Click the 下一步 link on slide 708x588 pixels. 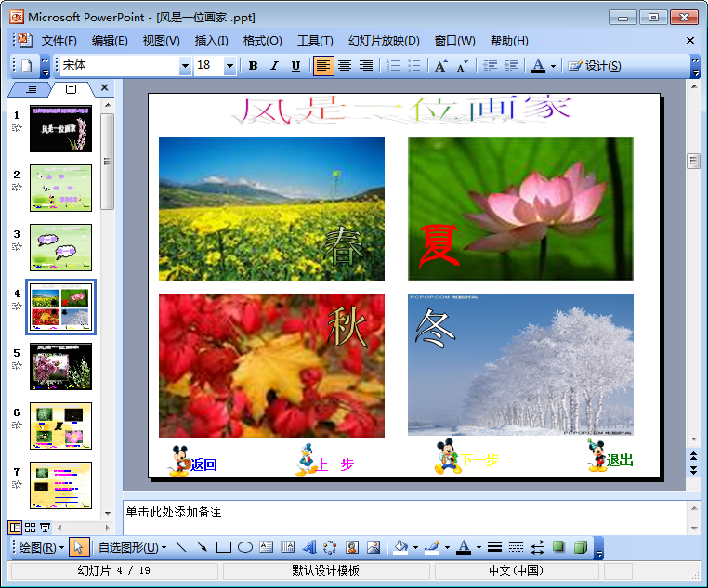click(x=479, y=460)
